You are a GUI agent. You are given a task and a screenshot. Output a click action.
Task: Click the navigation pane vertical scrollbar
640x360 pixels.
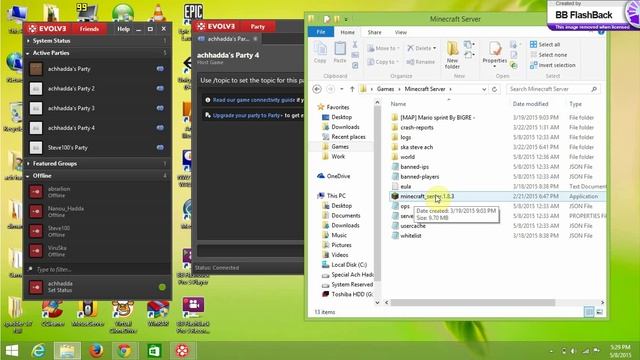[x=378, y=194]
